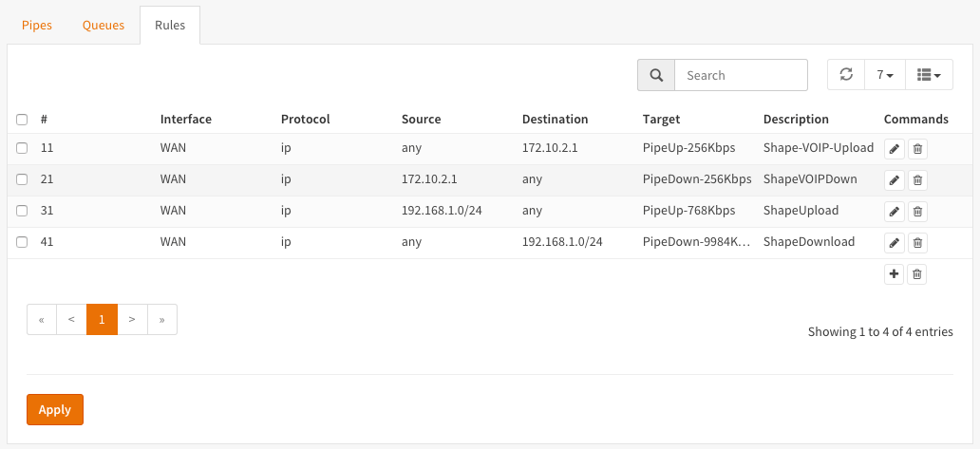Edit the ShapeVOIPDown rule
This screenshot has height=449, width=980.
pyautogui.click(x=894, y=180)
